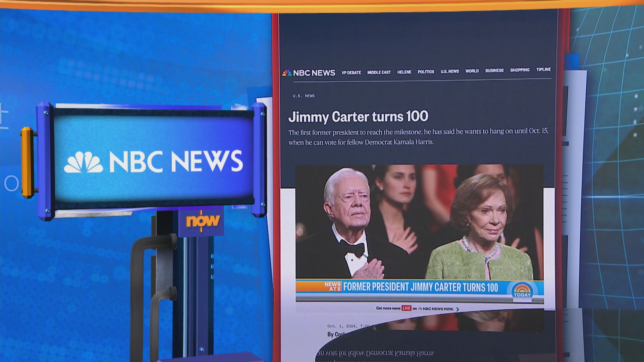Open the VP Debate nav item
644x362 pixels.
[351, 72]
